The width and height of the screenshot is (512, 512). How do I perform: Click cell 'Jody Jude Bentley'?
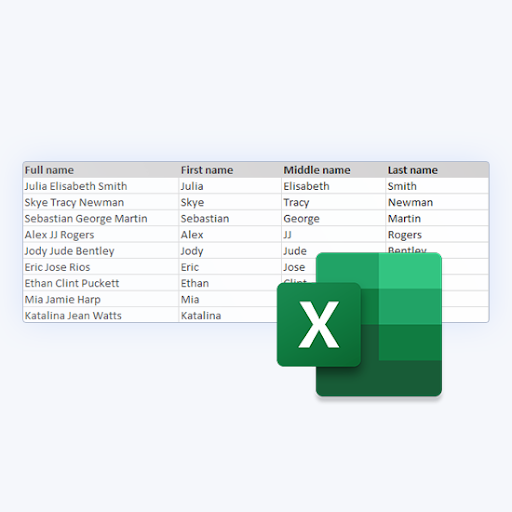coord(101,251)
